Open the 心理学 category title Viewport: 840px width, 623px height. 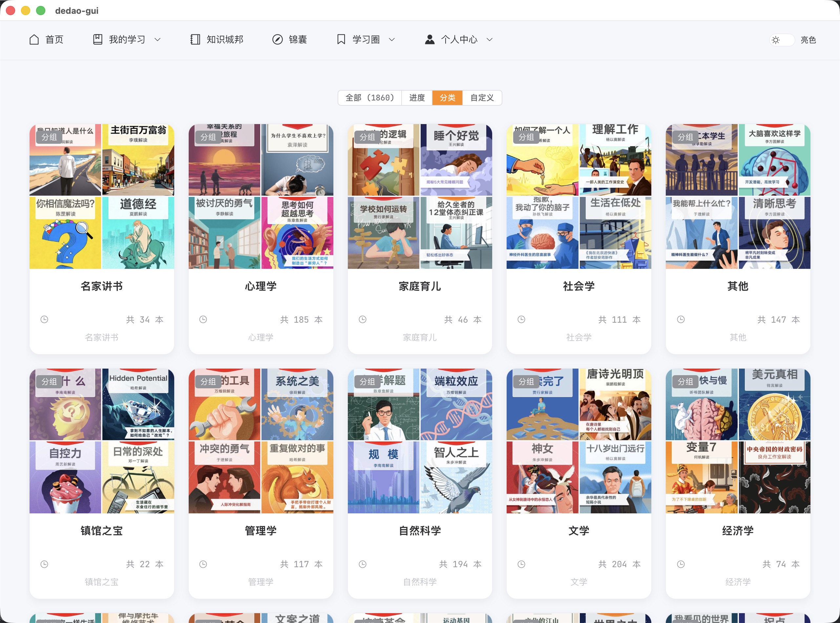click(261, 286)
